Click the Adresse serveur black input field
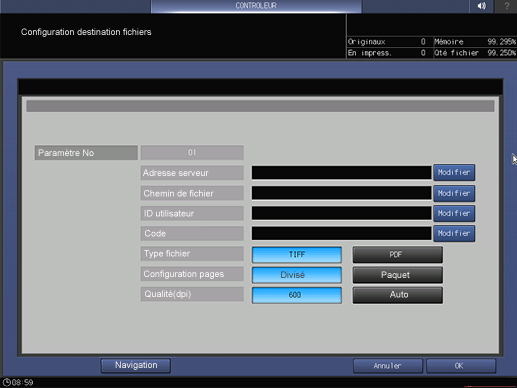Viewport: 517px width, 388px height. tap(341, 173)
